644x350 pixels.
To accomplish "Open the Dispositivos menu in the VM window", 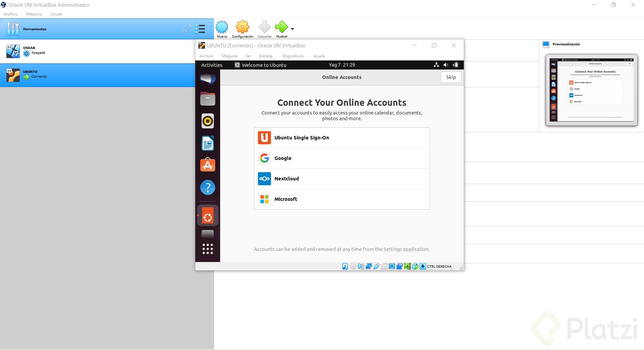I will tap(293, 56).
